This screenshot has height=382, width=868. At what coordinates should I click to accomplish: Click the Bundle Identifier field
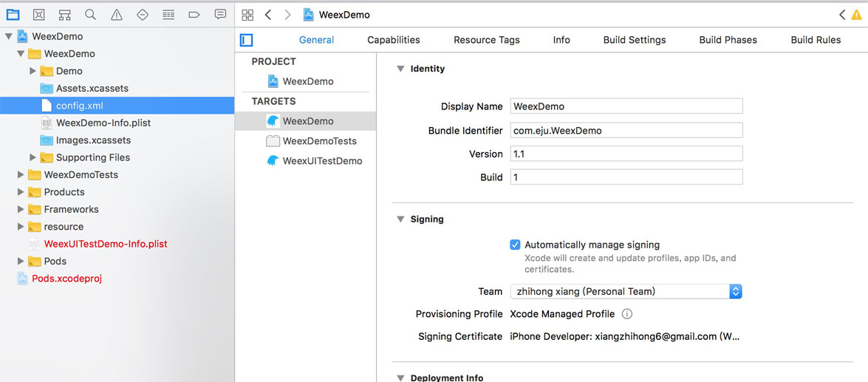click(626, 131)
